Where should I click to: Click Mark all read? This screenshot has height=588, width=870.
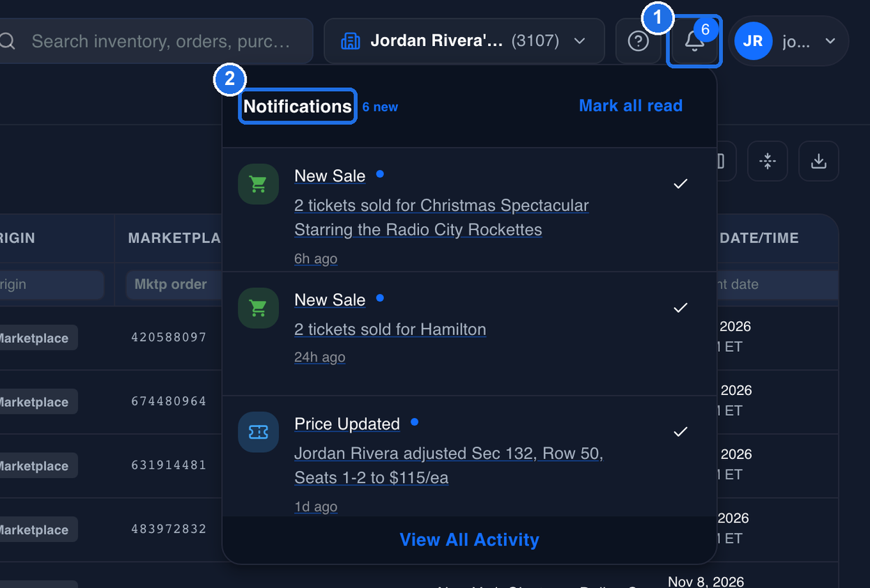pos(630,106)
